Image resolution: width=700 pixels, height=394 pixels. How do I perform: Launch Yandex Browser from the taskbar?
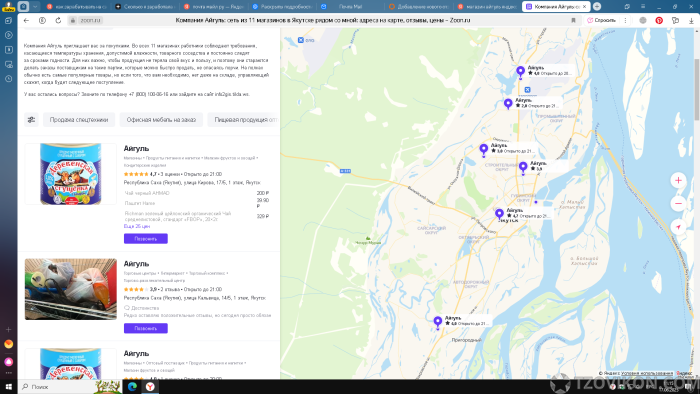pyautogui.click(x=150, y=386)
